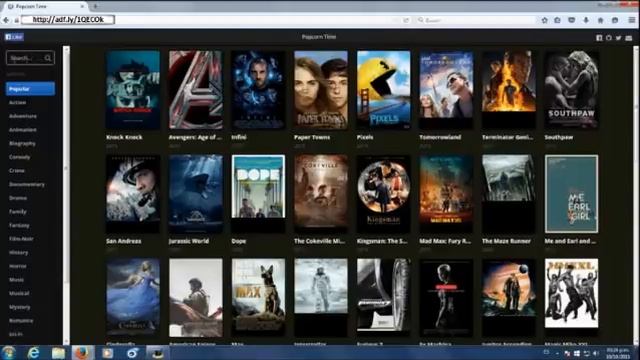Select the Adventure genre
Image resolution: width=640 pixels, height=360 pixels.
pyautogui.click(x=23, y=116)
